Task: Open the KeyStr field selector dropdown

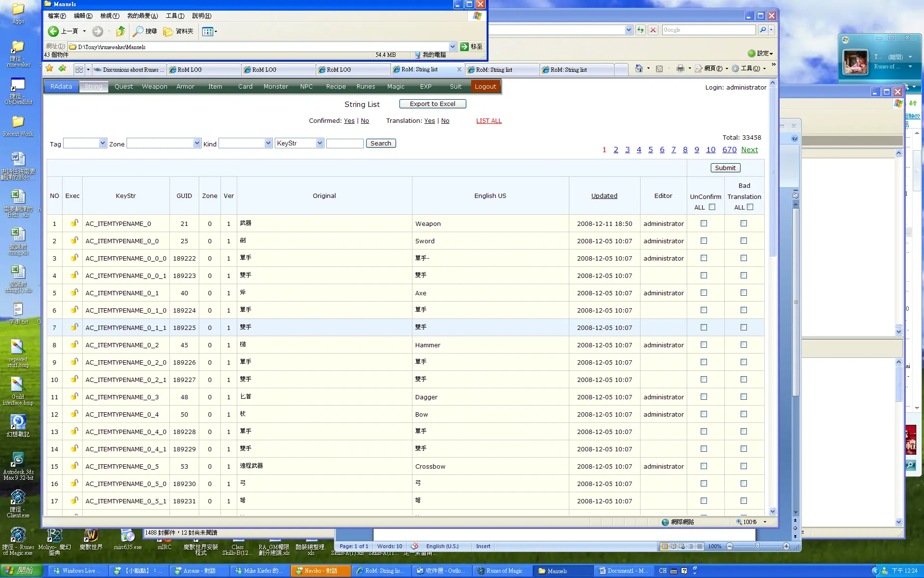Action: 299,143
